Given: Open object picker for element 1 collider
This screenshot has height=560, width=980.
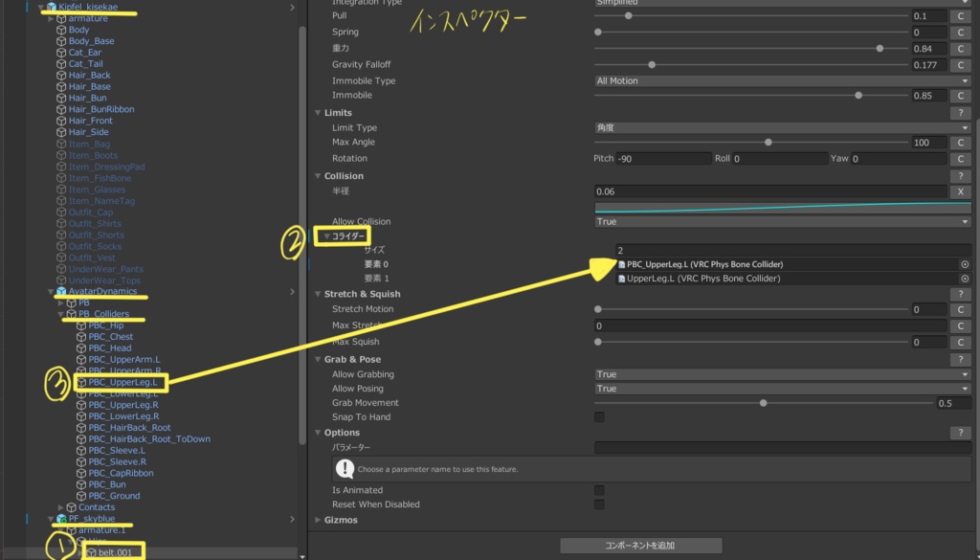Looking at the screenshot, I should pyautogui.click(x=965, y=279).
